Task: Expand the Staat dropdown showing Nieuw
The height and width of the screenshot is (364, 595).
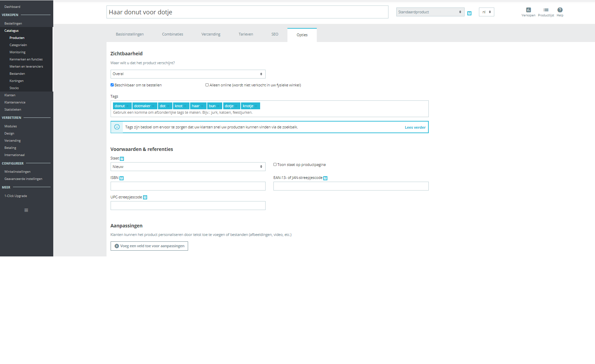Action: (188, 167)
